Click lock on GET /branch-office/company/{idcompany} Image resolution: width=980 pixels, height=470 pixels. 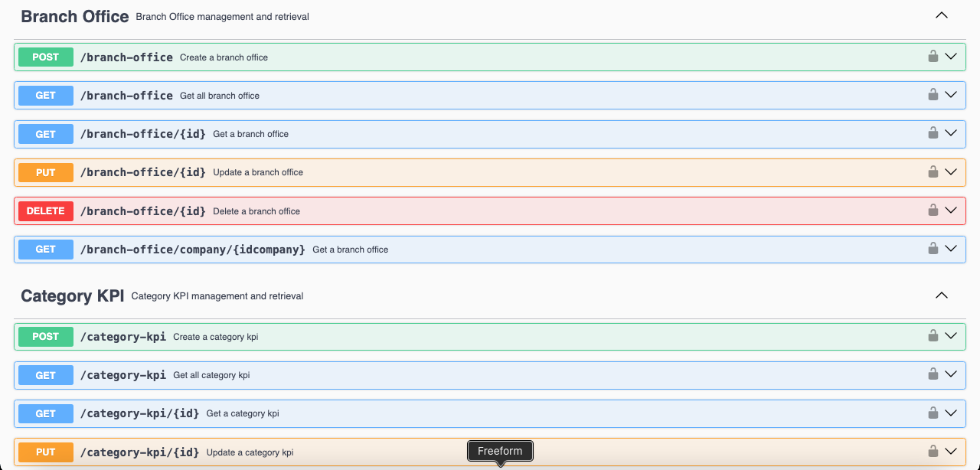(x=933, y=249)
